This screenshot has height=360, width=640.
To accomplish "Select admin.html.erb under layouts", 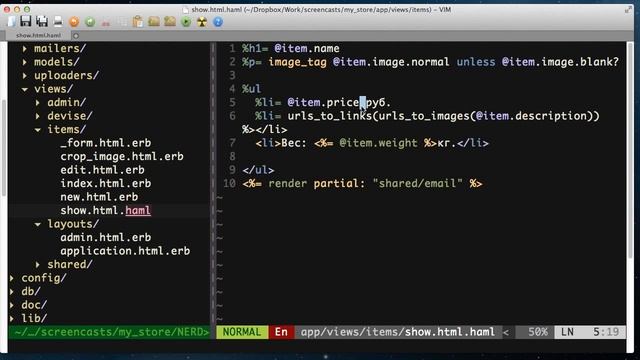I will click(106, 237).
